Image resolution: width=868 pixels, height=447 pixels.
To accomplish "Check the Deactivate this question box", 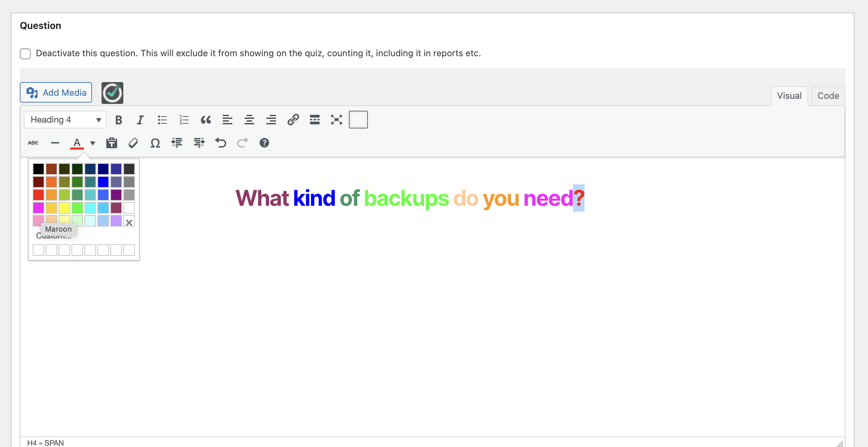I will pos(25,53).
